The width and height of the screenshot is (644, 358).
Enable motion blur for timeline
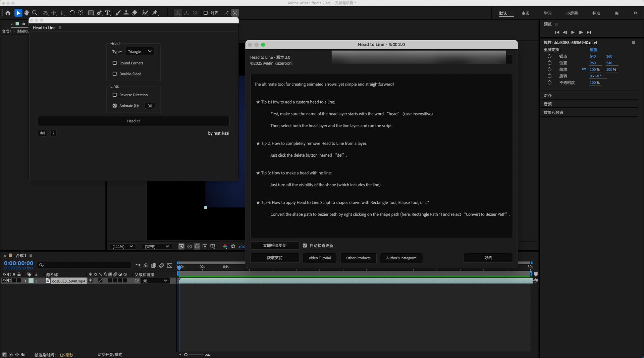pos(162,265)
